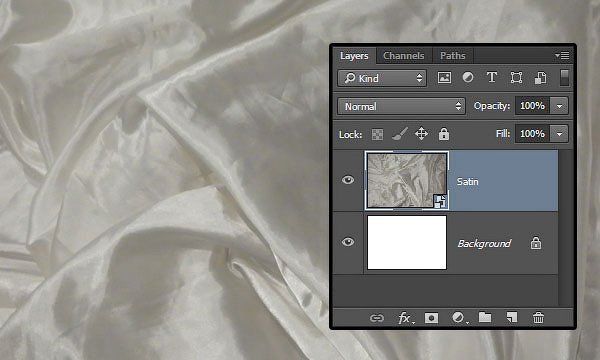600x360 pixels.
Task: Lock all layer attributes
Action: pyautogui.click(x=444, y=134)
